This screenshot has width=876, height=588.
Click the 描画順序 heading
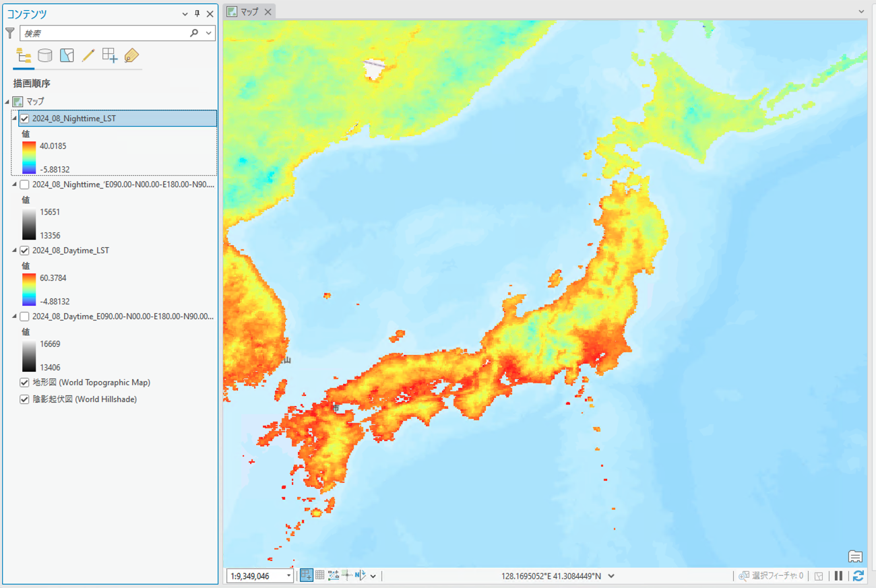click(32, 84)
